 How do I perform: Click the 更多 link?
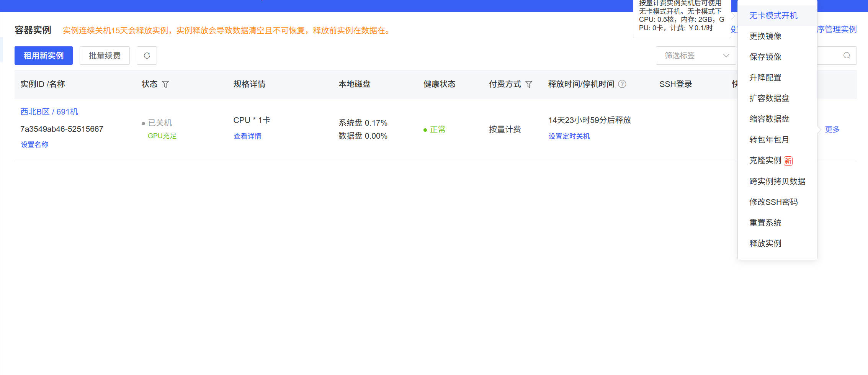832,129
